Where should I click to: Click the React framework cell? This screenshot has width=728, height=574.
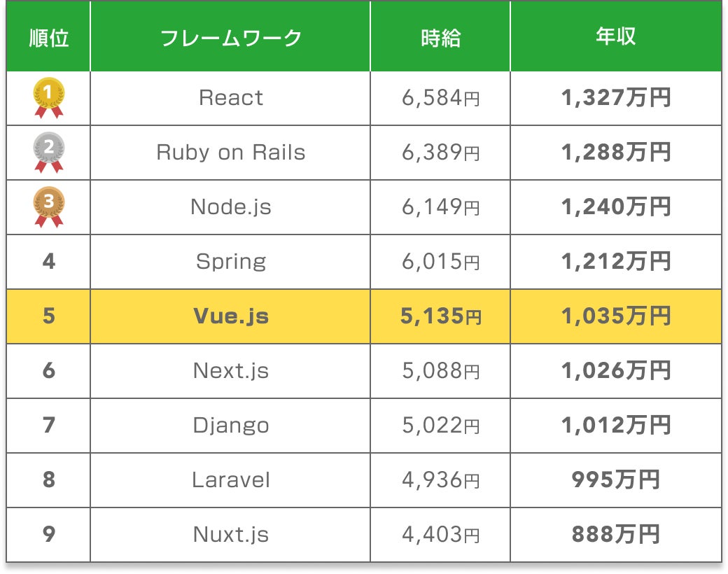(x=231, y=97)
